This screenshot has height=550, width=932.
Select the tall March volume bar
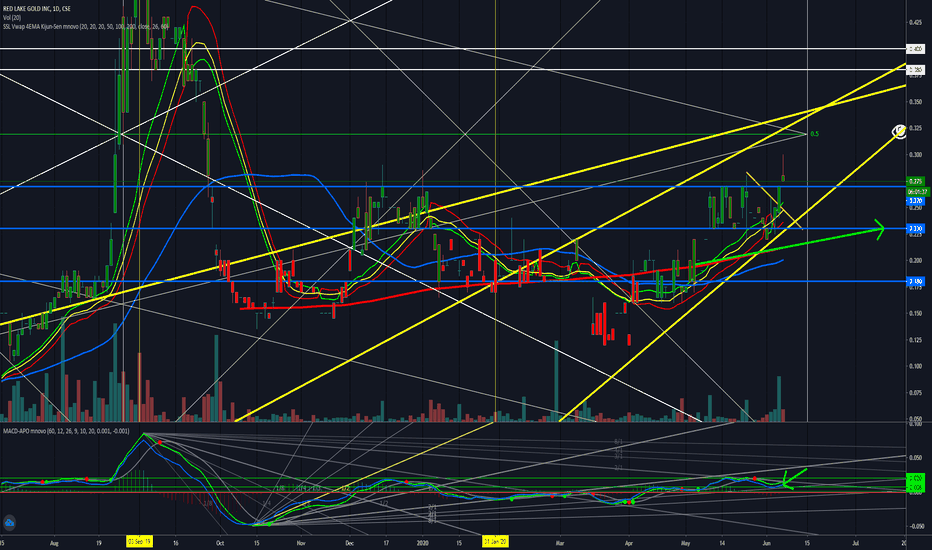[x=556, y=381]
